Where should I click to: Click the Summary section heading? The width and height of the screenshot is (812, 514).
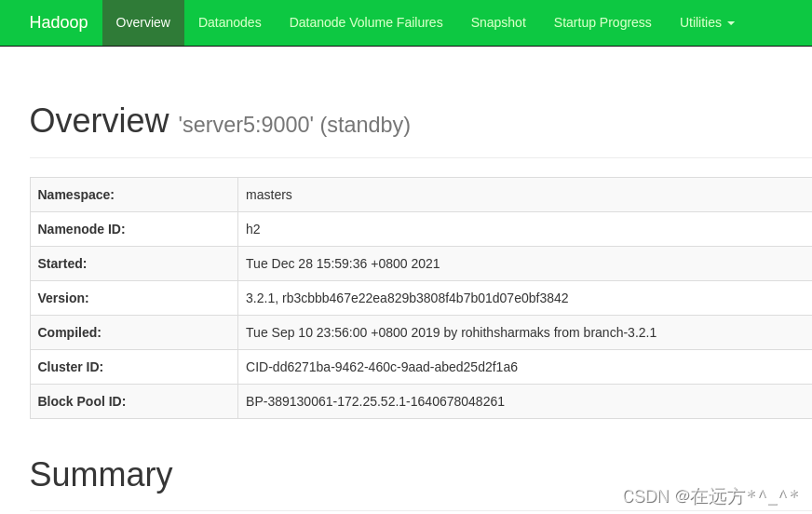click(x=101, y=475)
